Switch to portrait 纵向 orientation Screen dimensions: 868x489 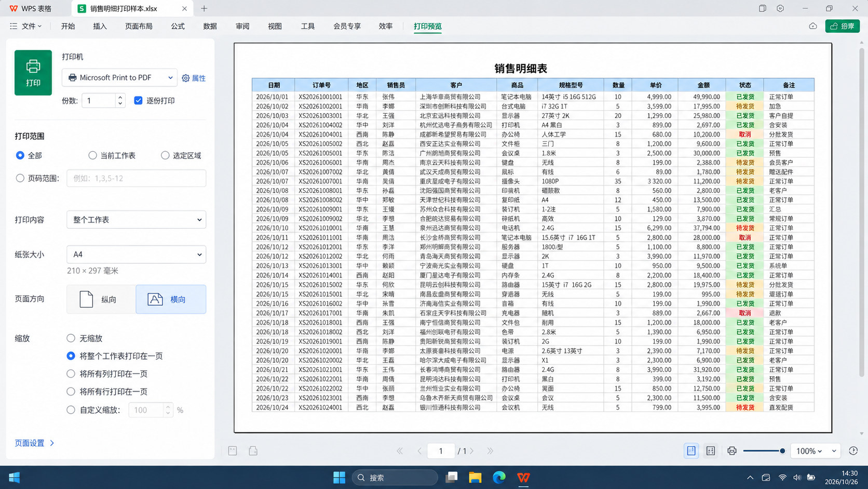click(x=101, y=299)
